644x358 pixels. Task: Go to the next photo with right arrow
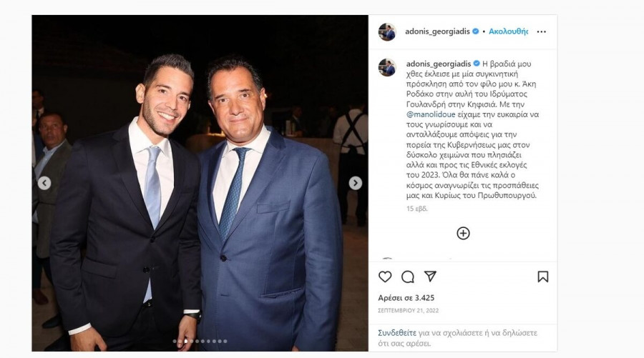(355, 183)
